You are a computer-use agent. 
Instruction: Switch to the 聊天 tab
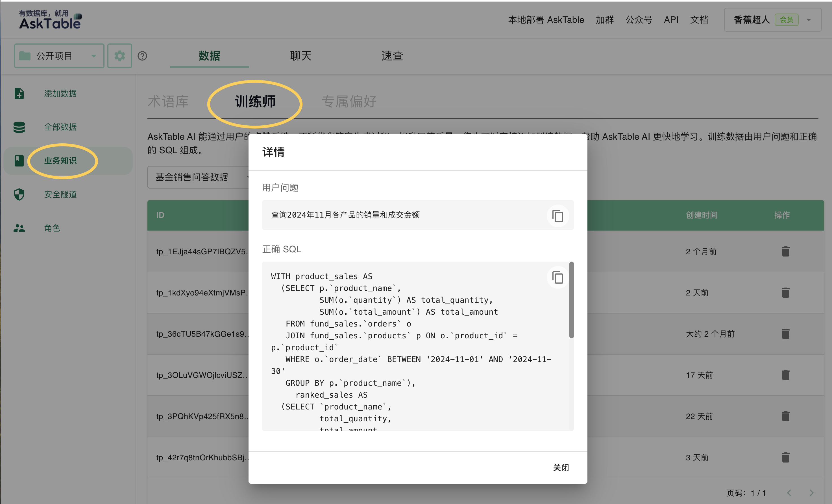click(x=300, y=56)
